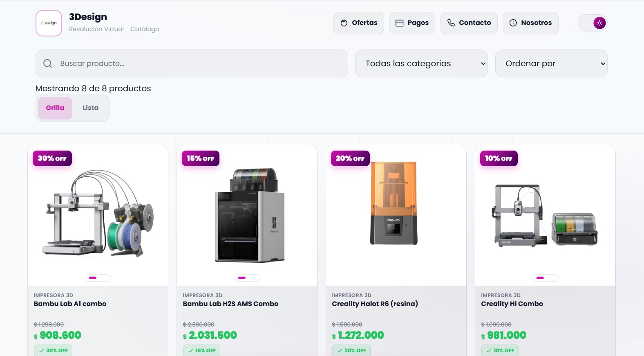Viewport: 644px width, 356px height.
Task: Click the 3Design logo icon
Action: click(x=49, y=23)
